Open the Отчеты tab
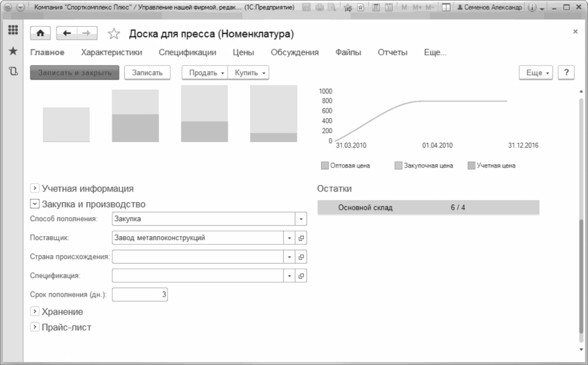The width and height of the screenshot is (588, 365). [392, 53]
